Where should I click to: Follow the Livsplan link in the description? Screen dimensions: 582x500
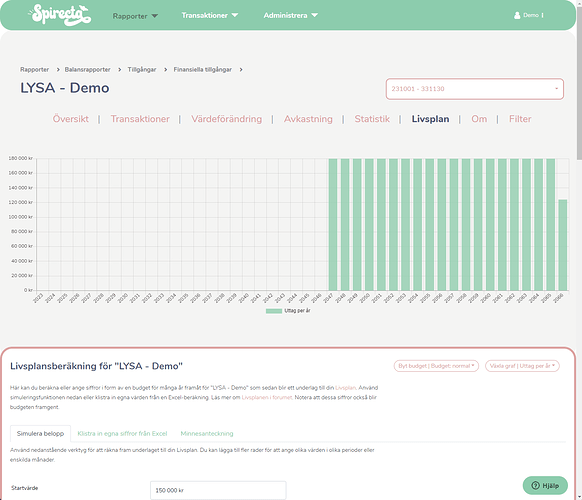[345, 388]
